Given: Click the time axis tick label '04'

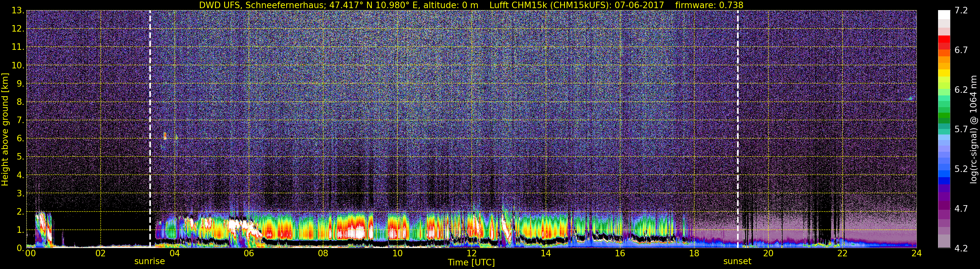Looking at the screenshot, I should [x=175, y=253].
